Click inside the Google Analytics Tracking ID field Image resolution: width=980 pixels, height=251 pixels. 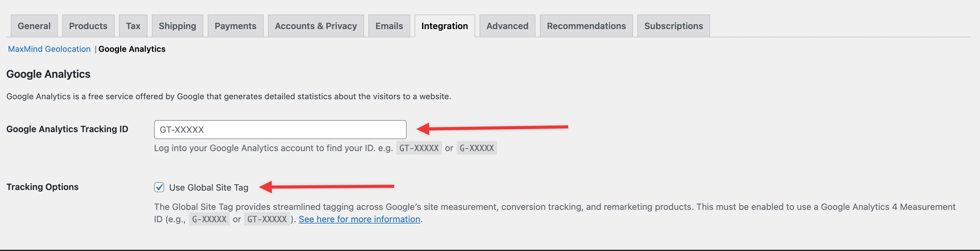coord(280,129)
